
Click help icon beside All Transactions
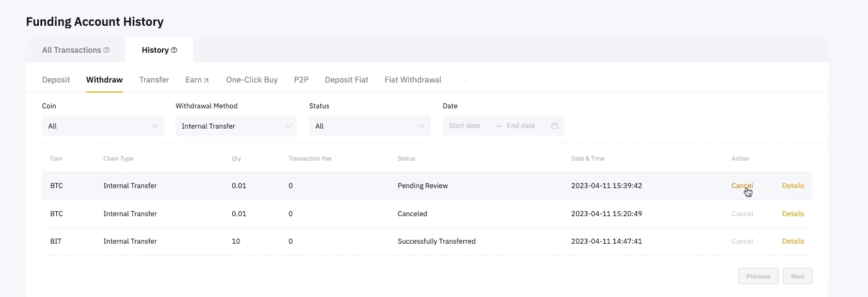(107, 51)
